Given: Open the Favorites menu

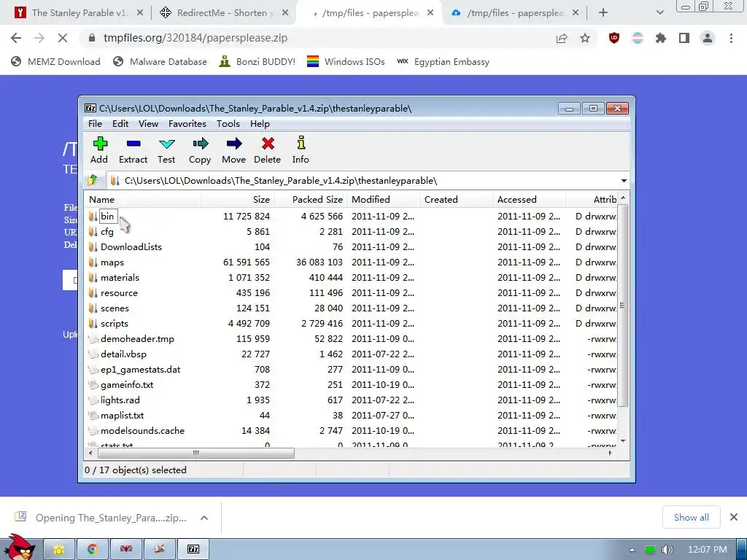Looking at the screenshot, I should (187, 124).
